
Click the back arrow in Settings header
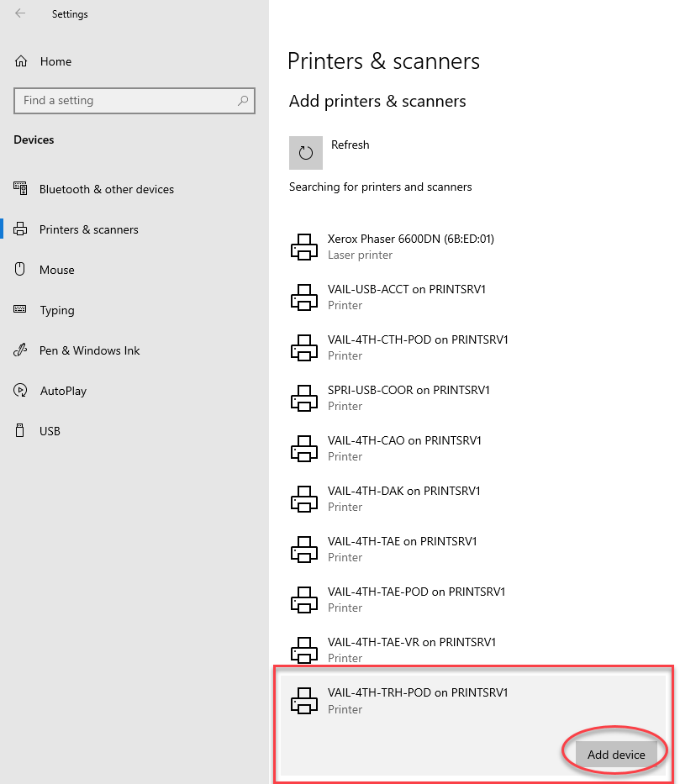pos(20,13)
